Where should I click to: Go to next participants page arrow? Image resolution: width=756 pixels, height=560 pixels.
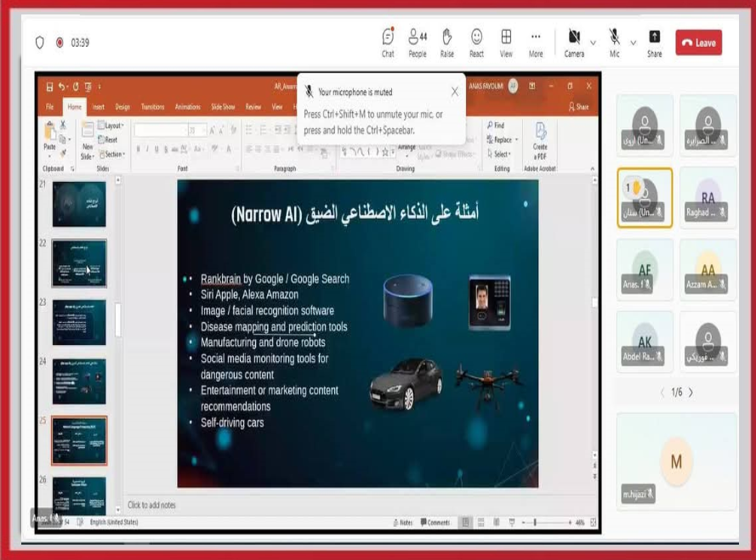691,393
